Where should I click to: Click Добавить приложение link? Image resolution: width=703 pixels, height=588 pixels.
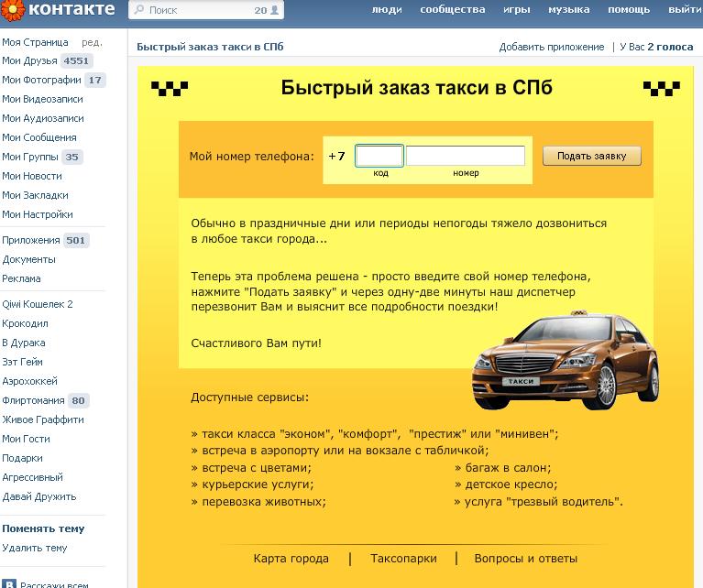click(552, 47)
